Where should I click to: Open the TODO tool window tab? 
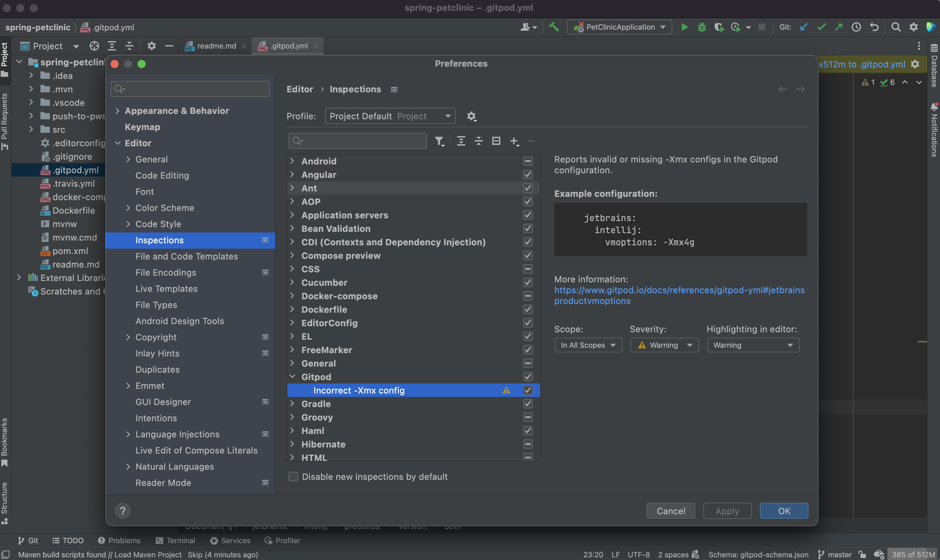click(x=68, y=540)
